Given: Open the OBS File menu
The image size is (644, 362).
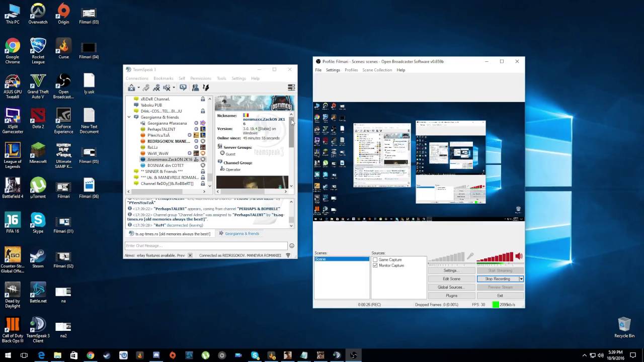Looking at the screenshot, I should (318, 70).
